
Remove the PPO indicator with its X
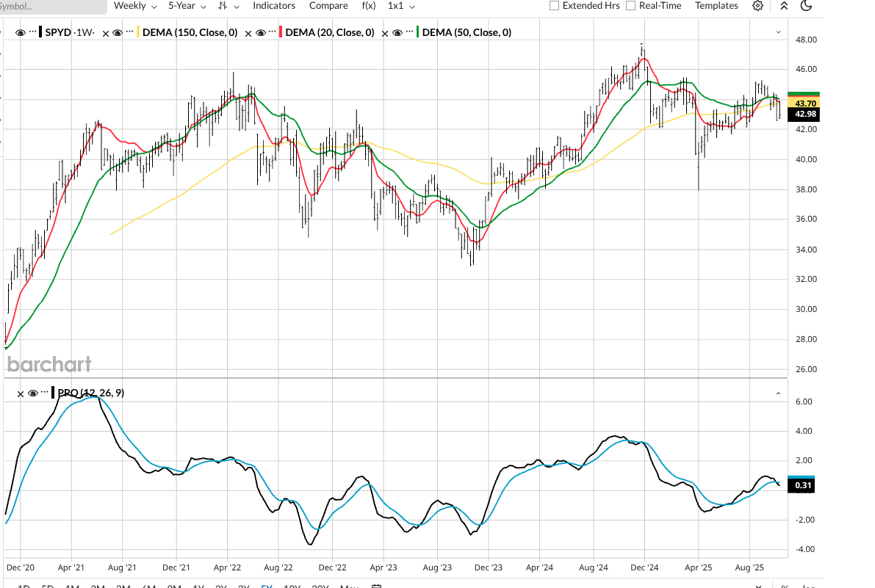click(x=21, y=394)
